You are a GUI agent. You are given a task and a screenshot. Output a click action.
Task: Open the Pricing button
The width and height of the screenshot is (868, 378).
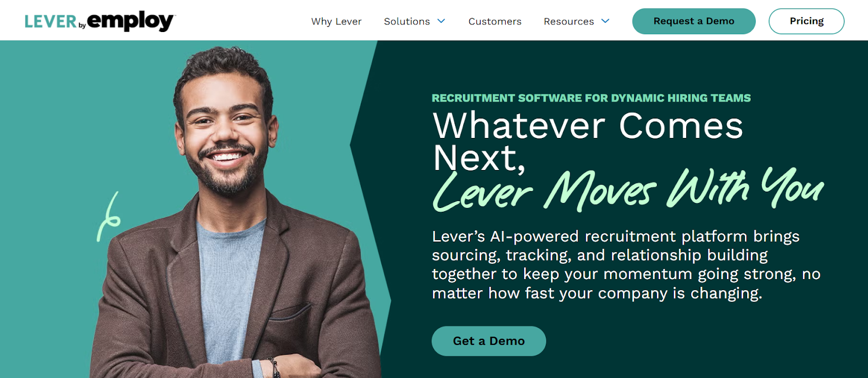(x=807, y=21)
